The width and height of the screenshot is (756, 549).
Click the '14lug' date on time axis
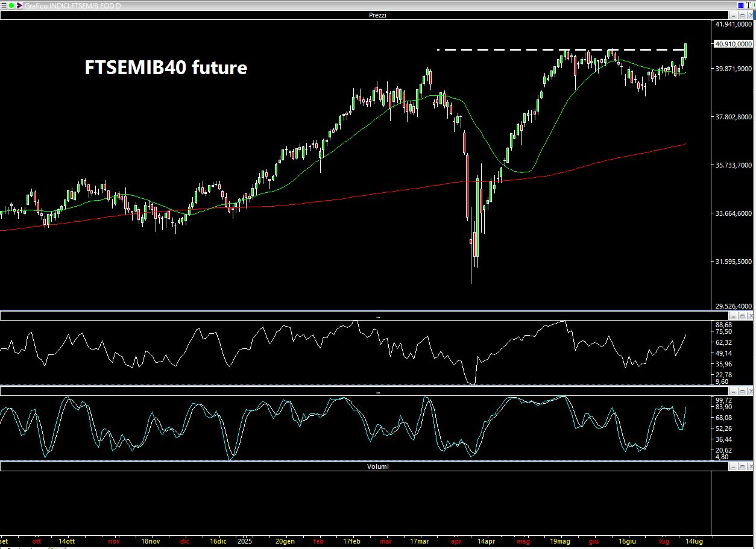pos(695,541)
